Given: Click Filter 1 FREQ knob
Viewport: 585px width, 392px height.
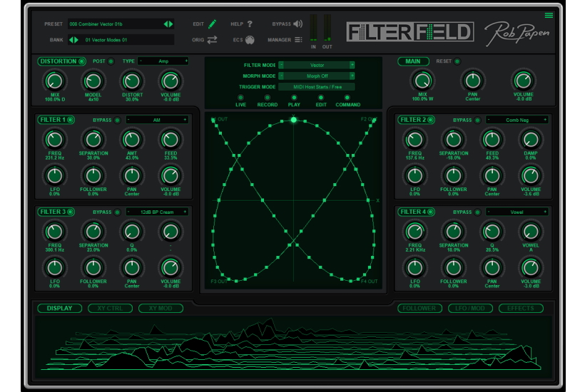Looking at the screenshot, I should tap(55, 140).
